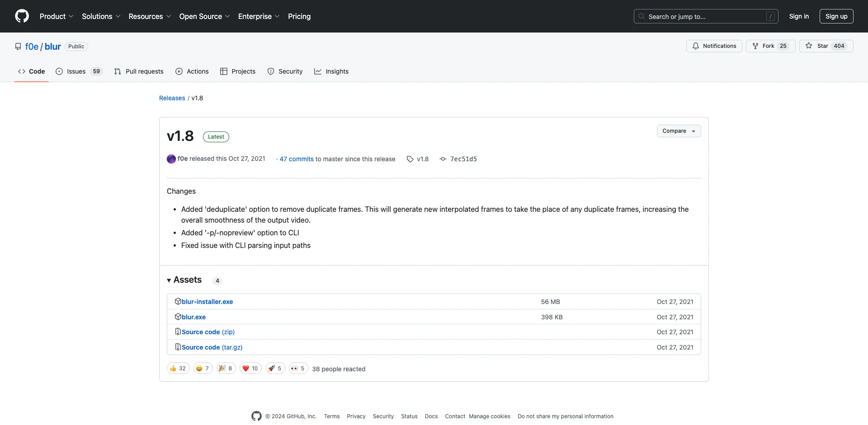This screenshot has height=425, width=868.
Task: Open the Compare dropdown
Action: [679, 131]
